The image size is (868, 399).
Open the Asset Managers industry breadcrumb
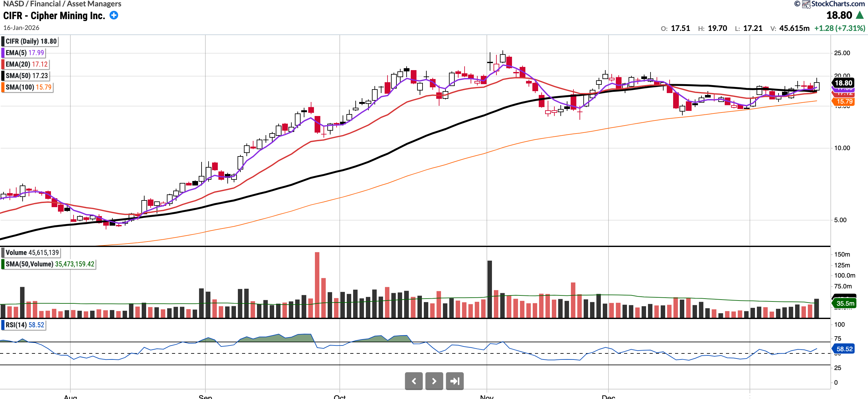[x=94, y=4]
